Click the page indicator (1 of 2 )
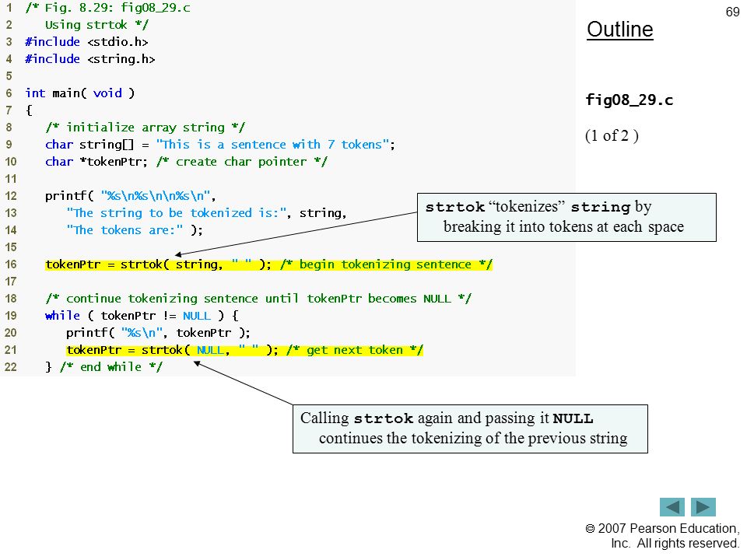This screenshot has height=560, width=747. (612, 135)
